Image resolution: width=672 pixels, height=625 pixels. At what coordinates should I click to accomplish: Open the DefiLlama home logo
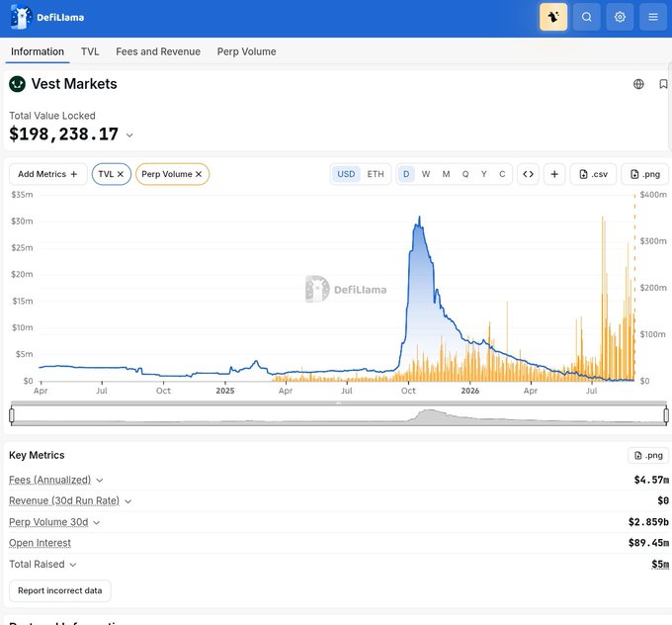click(x=47, y=17)
